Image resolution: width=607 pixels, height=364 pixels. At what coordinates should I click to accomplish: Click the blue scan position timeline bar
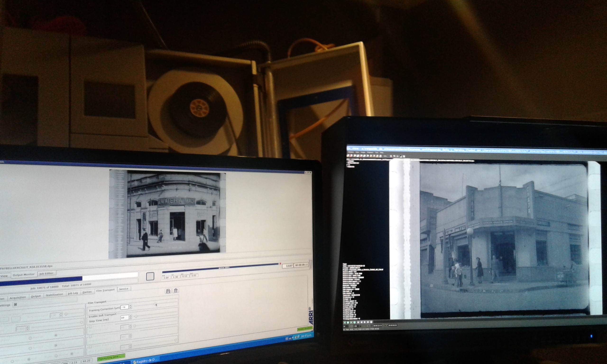[220, 268]
